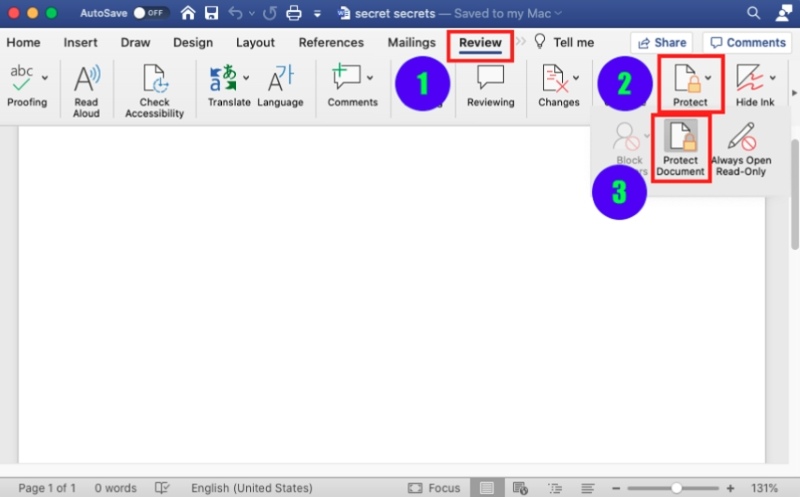Click the Home house icon in title bar
This screenshot has height=497, width=800.
click(188, 13)
